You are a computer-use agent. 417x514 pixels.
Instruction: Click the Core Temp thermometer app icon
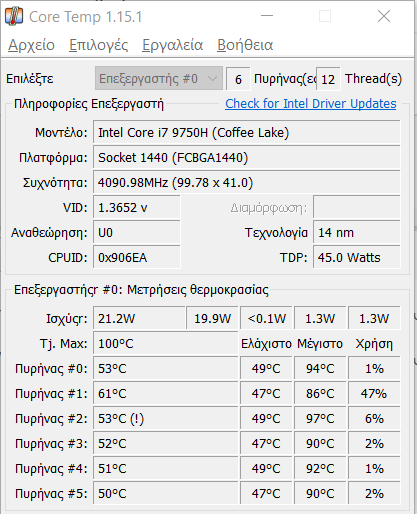click(x=14, y=16)
